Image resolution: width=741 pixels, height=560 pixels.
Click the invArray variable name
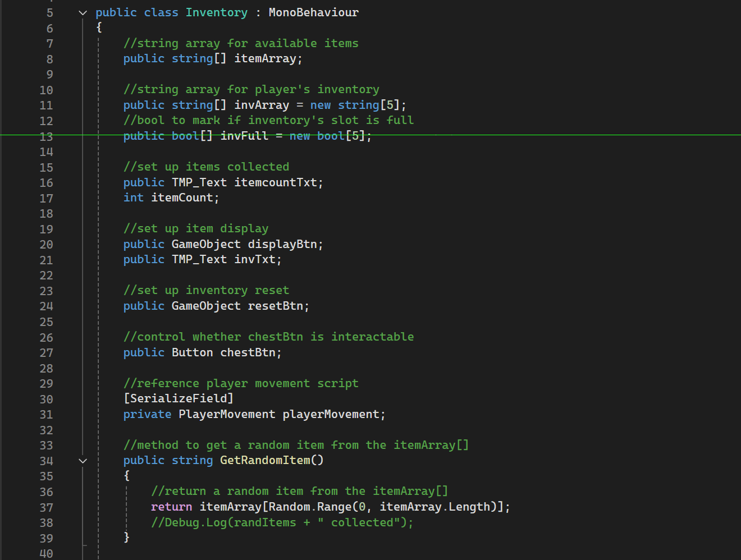point(261,105)
